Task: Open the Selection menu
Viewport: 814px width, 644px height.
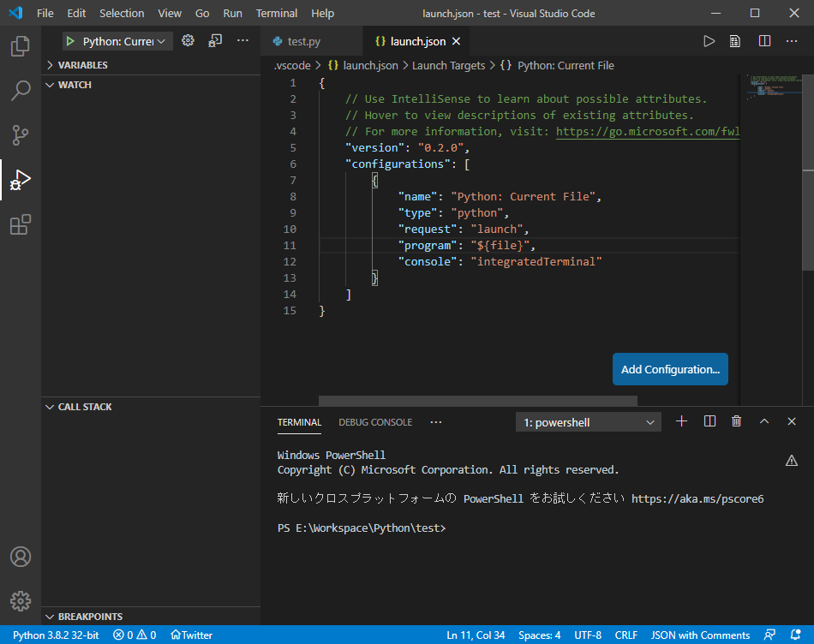Action: tap(122, 13)
